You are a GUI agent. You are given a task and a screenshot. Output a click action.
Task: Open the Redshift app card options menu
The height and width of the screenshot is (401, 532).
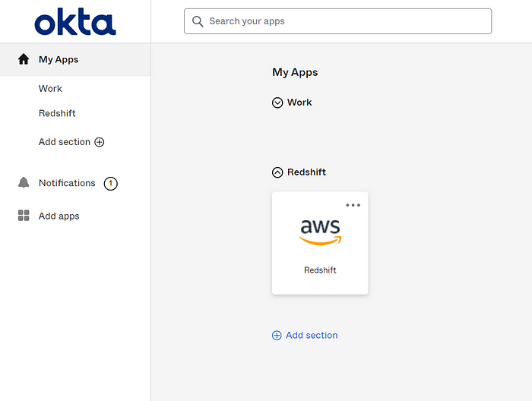[x=353, y=205]
